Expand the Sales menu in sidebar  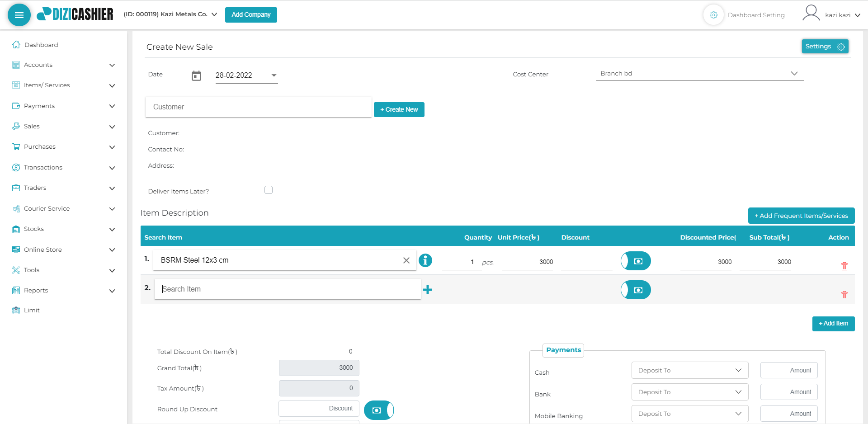click(63, 127)
